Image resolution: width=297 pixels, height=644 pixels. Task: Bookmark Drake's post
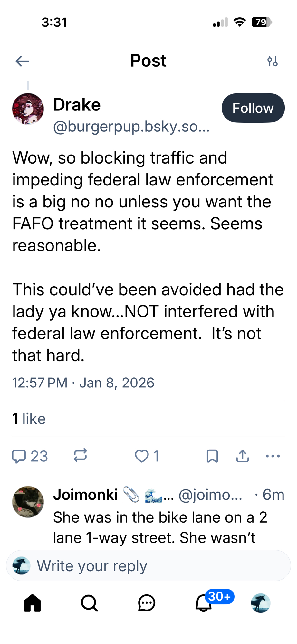coord(212,456)
